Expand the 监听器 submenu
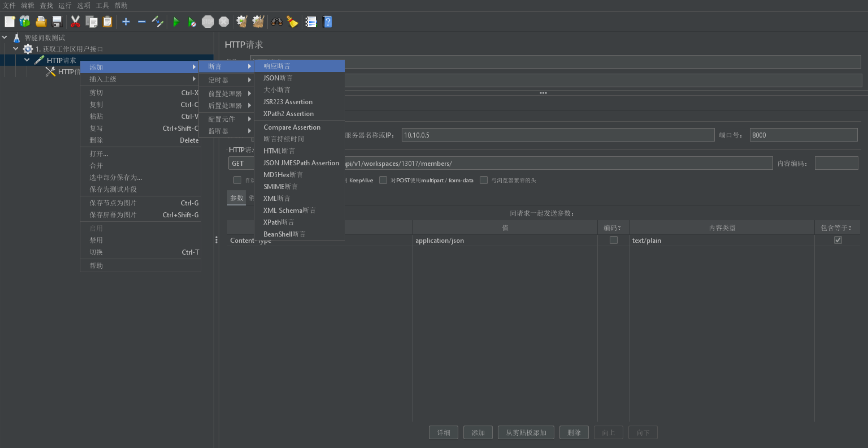Image resolution: width=868 pixels, height=448 pixels. tap(226, 131)
